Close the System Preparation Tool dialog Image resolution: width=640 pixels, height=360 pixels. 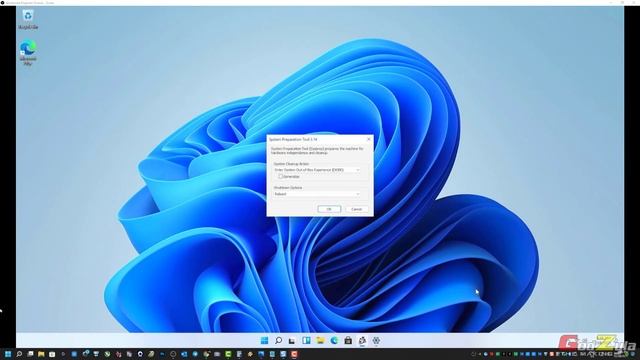click(369, 139)
